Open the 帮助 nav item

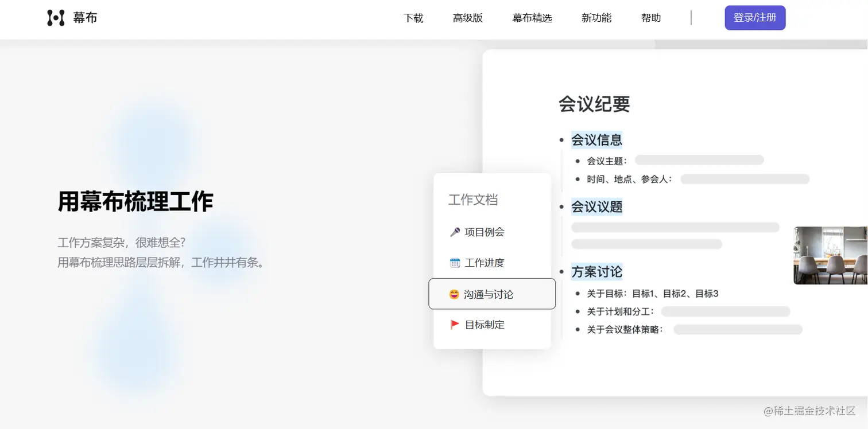click(651, 18)
